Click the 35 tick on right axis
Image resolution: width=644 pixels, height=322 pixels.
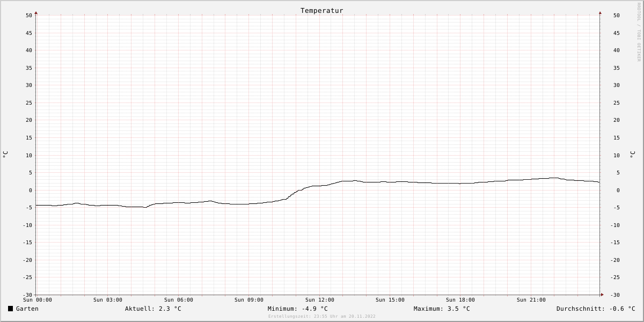616,68
